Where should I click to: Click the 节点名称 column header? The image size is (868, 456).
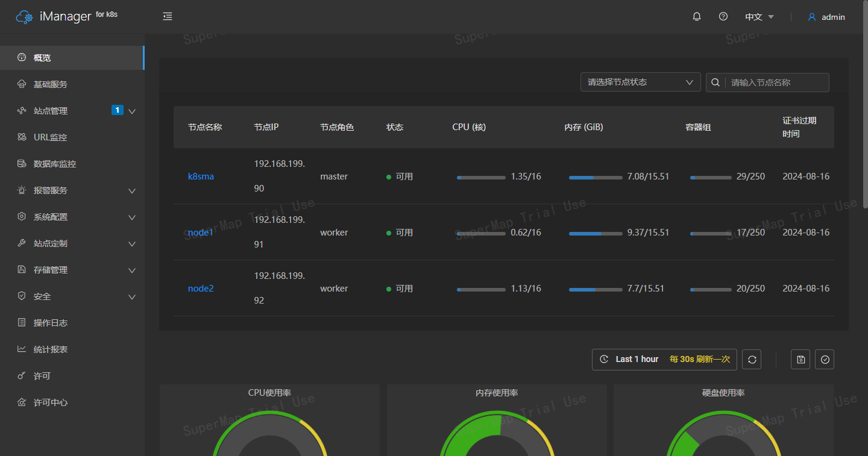(205, 127)
